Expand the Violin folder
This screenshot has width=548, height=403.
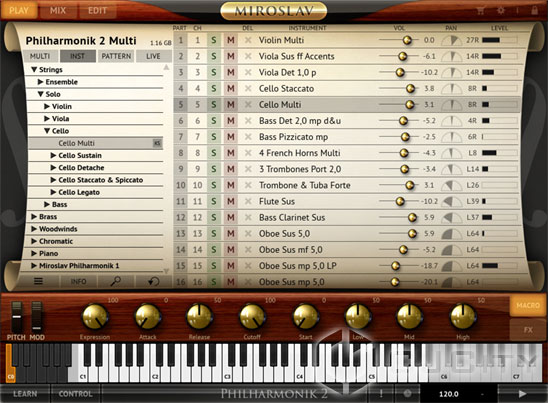pyautogui.click(x=47, y=106)
